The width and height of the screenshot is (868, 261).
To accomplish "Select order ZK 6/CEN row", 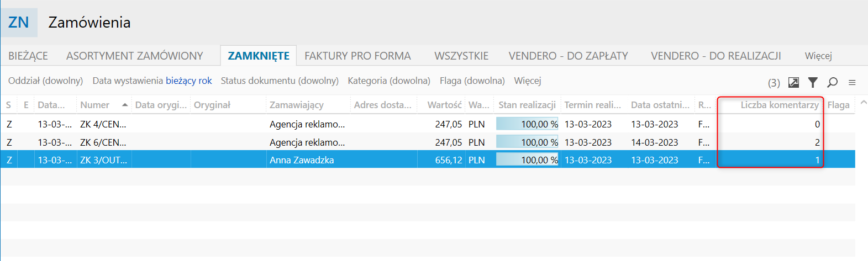I will 428,142.
